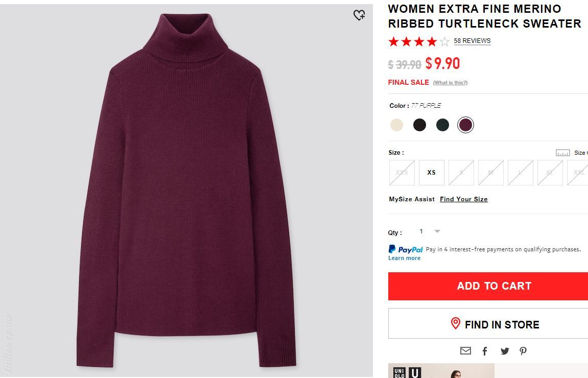Image resolution: width=588 pixels, height=378 pixels.
Task: Open 58 Reviews link
Action: click(472, 40)
